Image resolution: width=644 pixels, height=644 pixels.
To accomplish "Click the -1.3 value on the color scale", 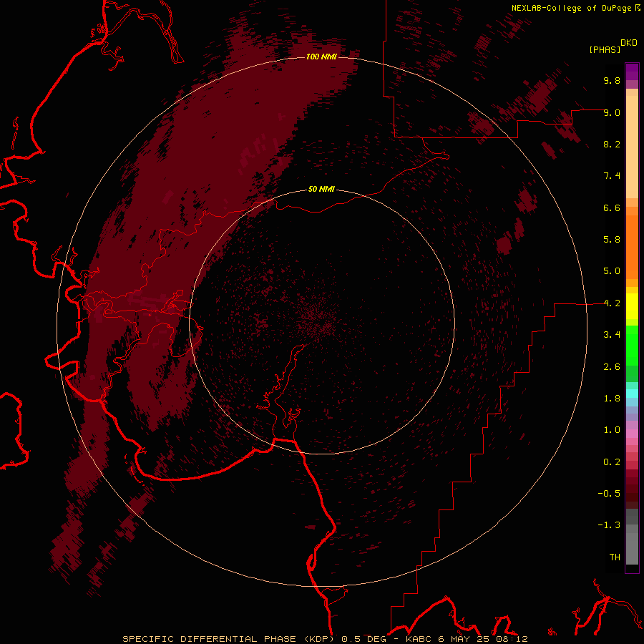I will [x=609, y=525].
